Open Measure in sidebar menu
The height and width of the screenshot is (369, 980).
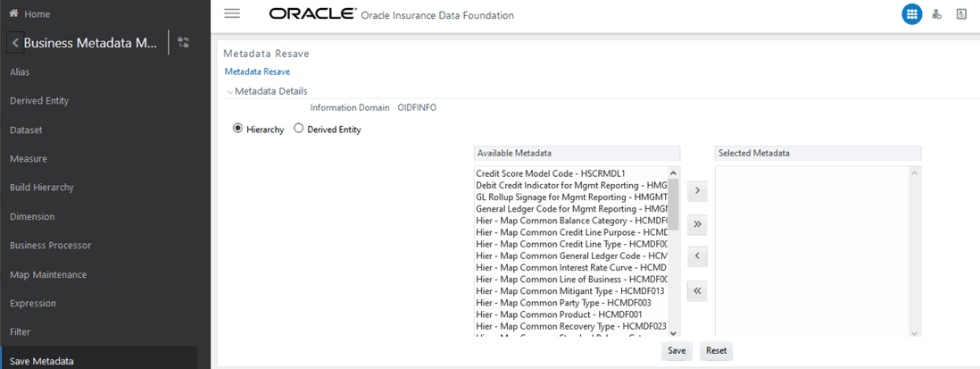tap(29, 159)
